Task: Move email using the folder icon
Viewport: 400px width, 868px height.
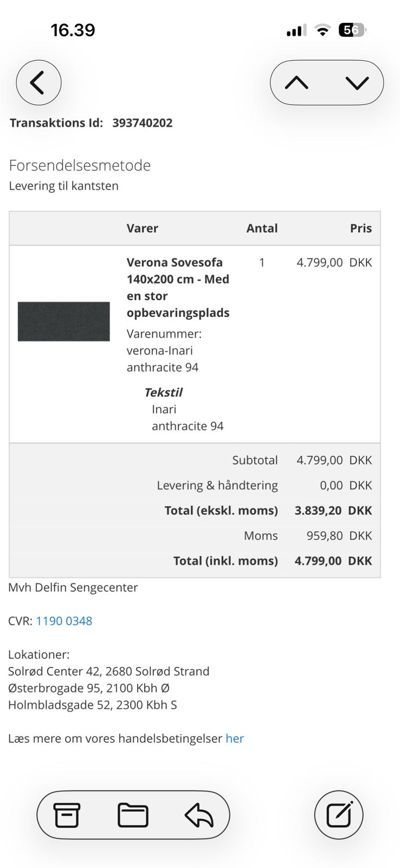Action: (133, 815)
